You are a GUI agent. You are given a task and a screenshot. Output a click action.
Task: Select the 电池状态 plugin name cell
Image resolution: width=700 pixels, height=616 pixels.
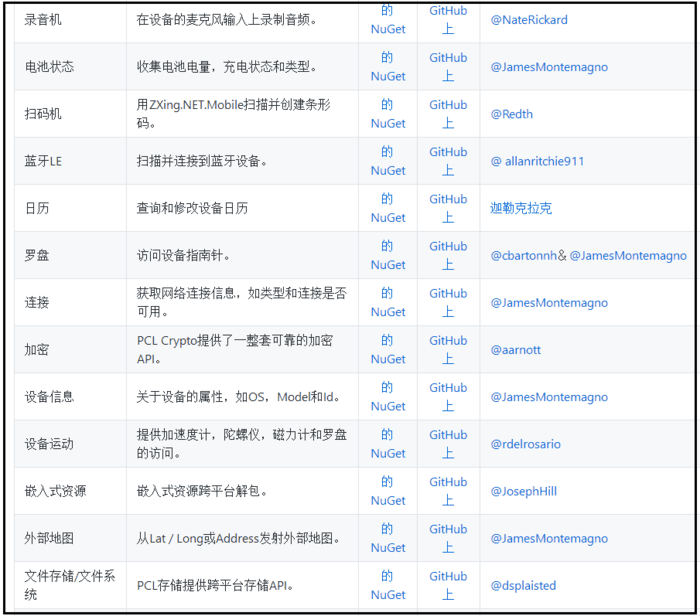70,67
